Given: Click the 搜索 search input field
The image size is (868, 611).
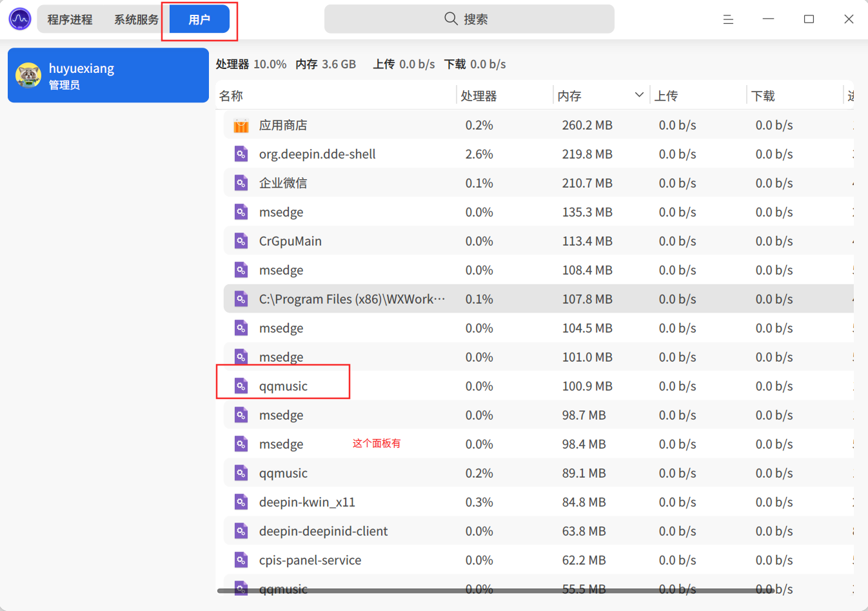Looking at the screenshot, I should 469,19.
